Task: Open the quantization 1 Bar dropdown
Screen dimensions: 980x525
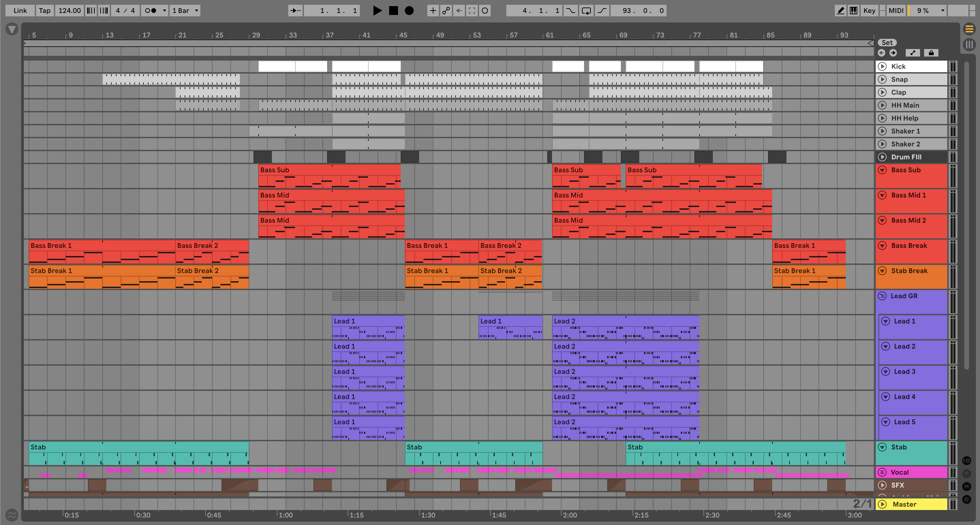Action: (x=185, y=11)
